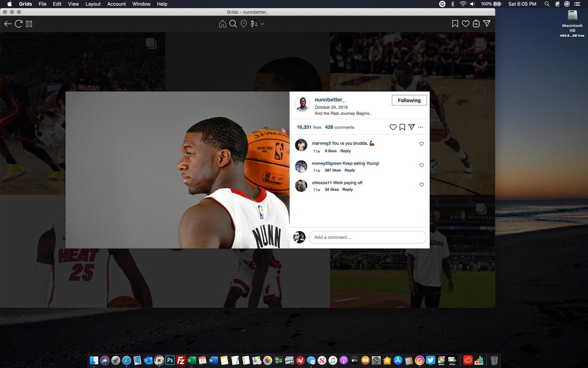Image resolution: width=588 pixels, height=368 pixels.
Task: Open the View menu
Action: [73, 4]
